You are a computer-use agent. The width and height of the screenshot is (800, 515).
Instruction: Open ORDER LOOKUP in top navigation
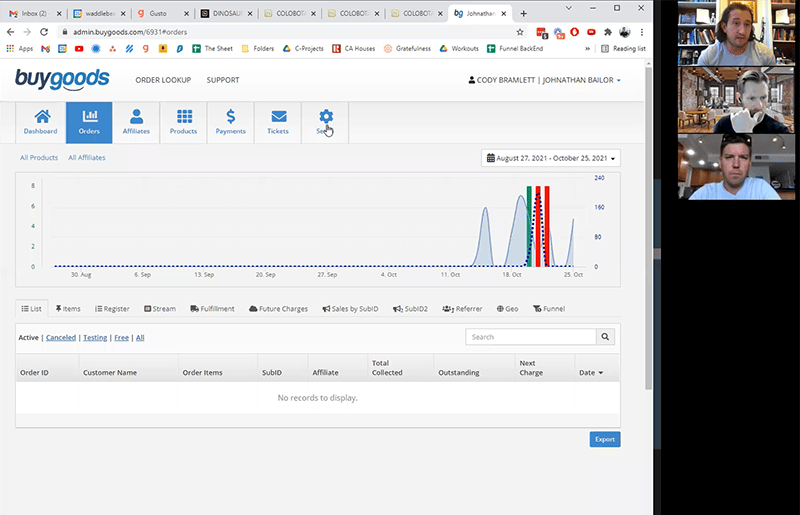[x=163, y=80]
